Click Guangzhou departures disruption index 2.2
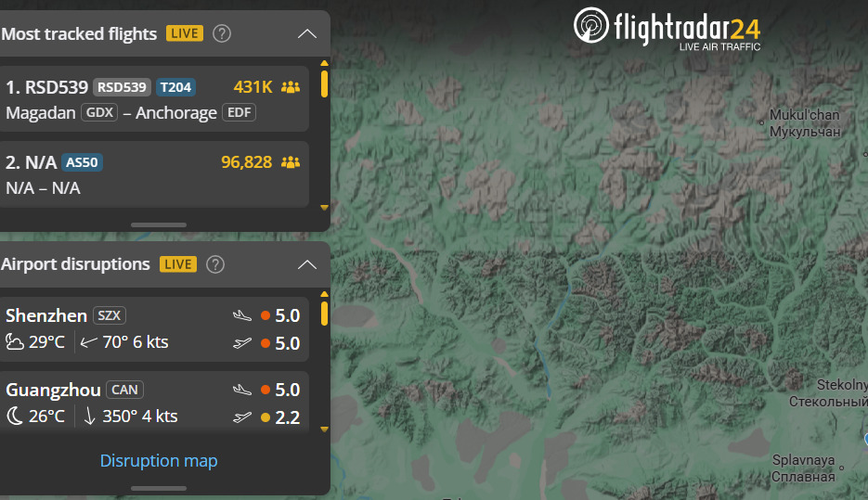Screen dimensions: 868x500 [x=287, y=417]
